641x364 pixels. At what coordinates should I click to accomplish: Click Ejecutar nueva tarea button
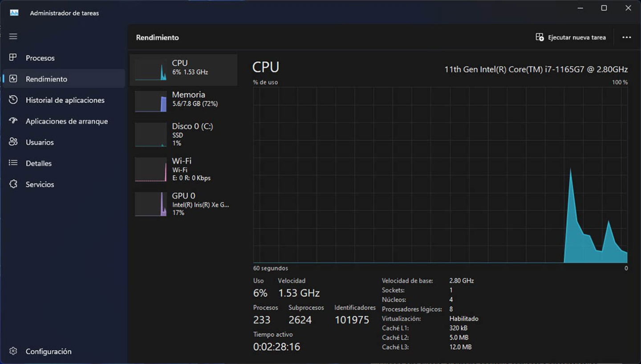pyautogui.click(x=571, y=37)
